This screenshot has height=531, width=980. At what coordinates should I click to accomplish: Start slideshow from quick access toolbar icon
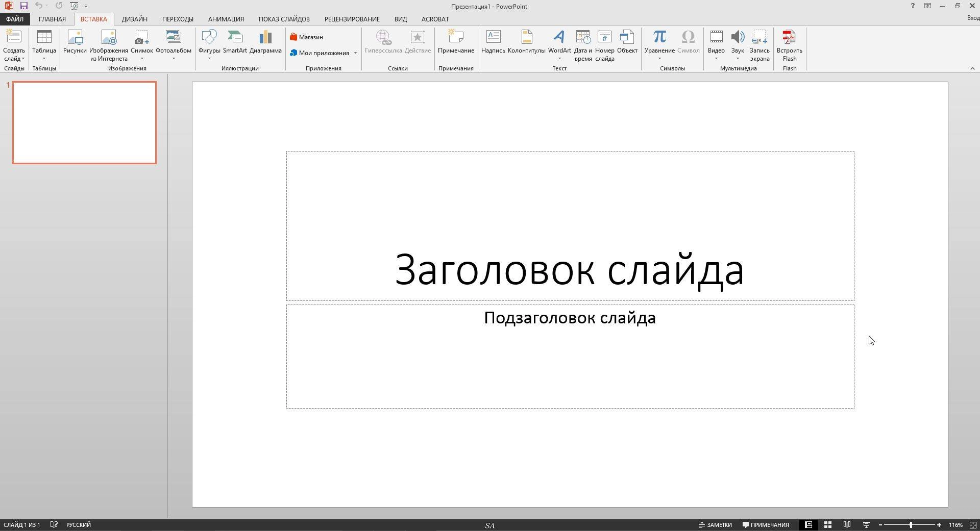(74, 6)
